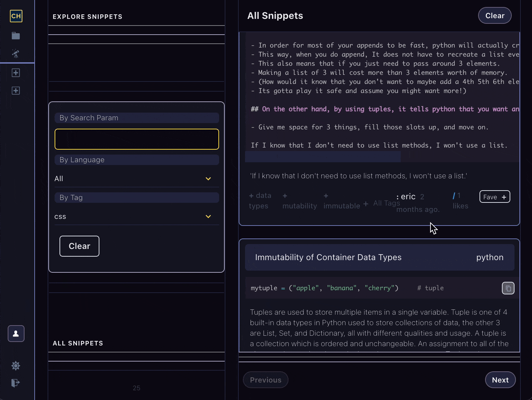
Task: Go to Next page of snippets
Action: coord(500,380)
